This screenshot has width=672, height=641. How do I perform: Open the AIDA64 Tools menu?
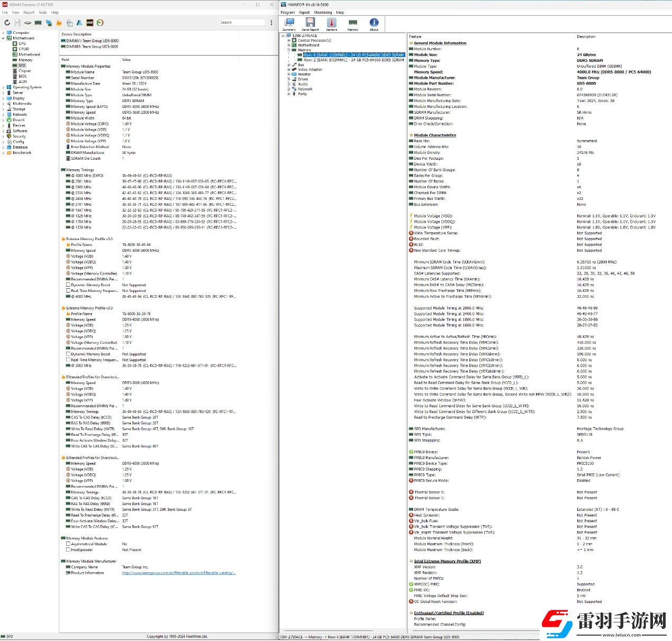(x=43, y=12)
